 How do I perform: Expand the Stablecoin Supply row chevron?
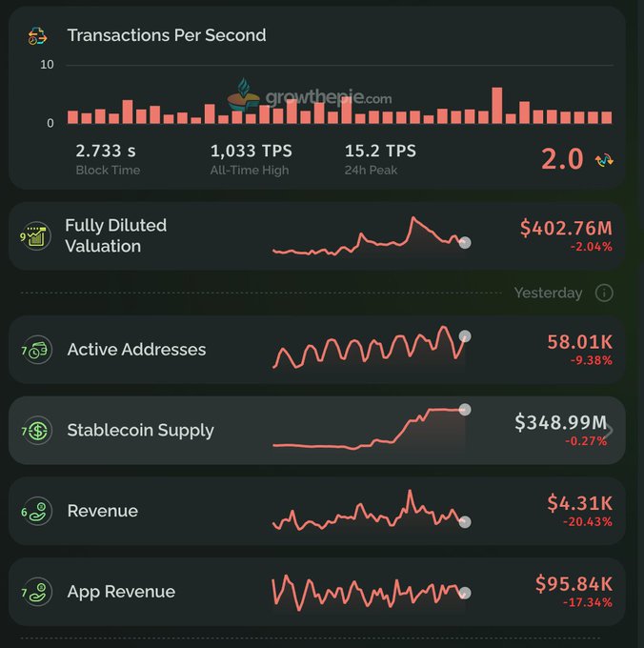point(611,431)
